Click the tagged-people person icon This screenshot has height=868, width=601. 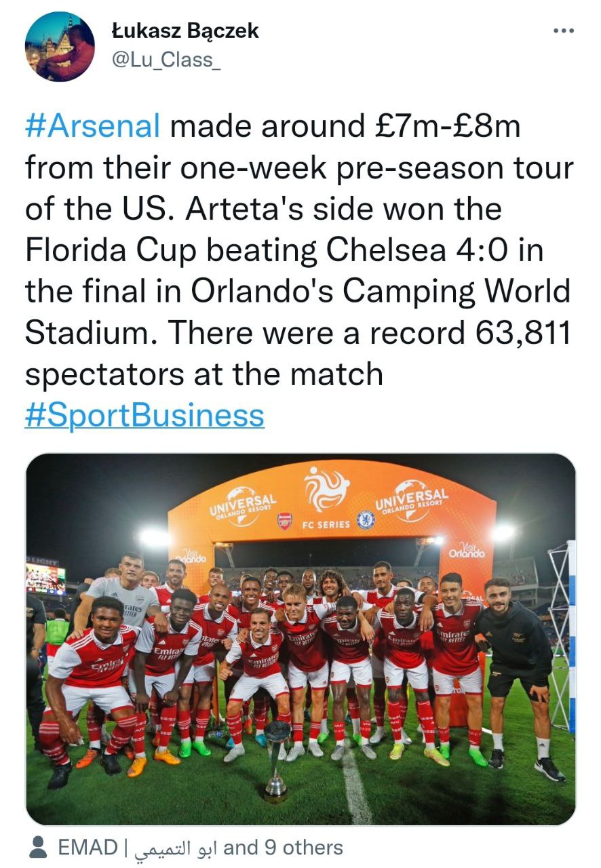click(39, 847)
